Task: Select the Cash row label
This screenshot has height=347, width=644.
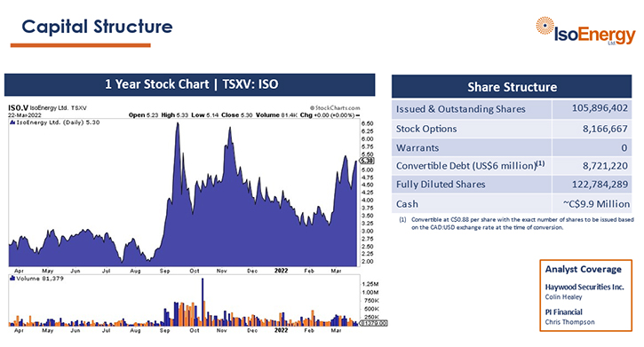Action: click(407, 204)
